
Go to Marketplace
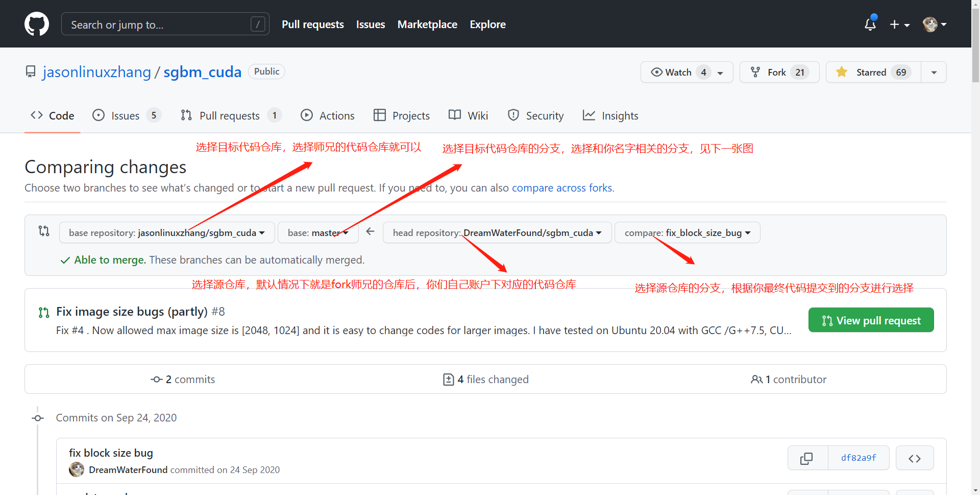(x=427, y=25)
